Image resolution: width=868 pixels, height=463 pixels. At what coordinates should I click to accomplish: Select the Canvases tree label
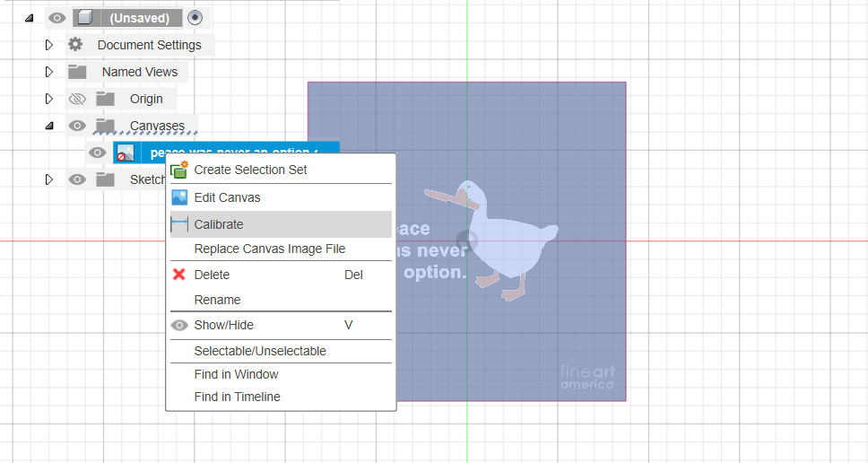pyautogui.click(x=157, y=126)
